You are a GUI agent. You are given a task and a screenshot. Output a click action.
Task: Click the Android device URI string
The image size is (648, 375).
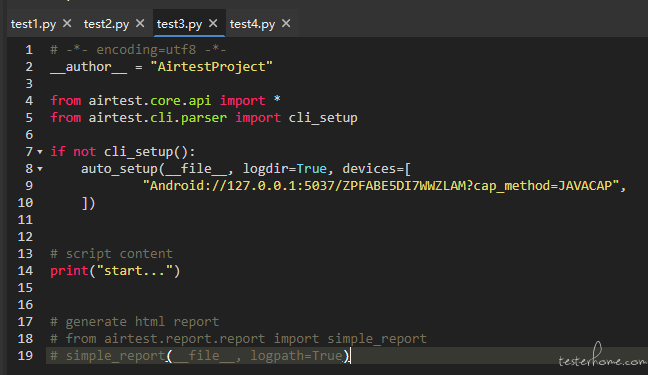381,186
